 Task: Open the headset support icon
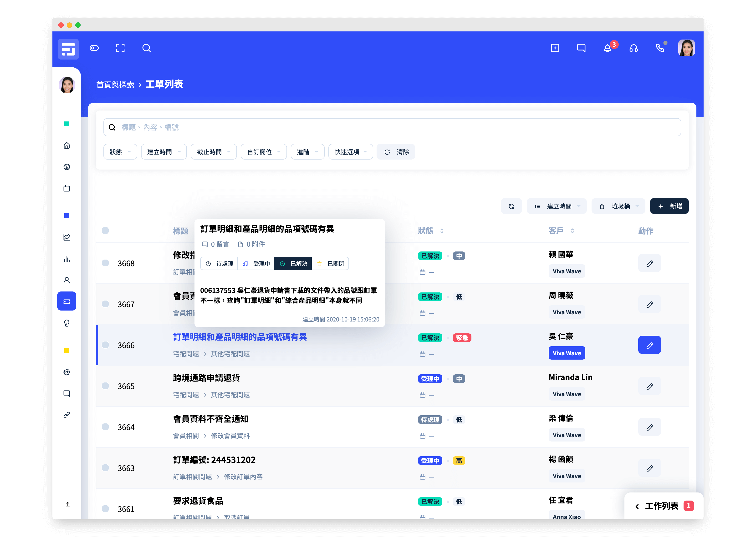tap(633, 48)
